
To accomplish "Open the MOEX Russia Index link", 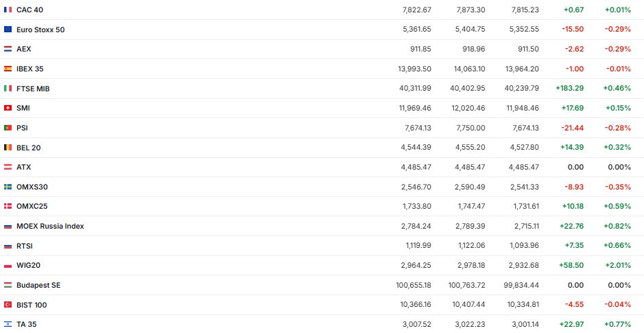I will click(x=50, y=226).
